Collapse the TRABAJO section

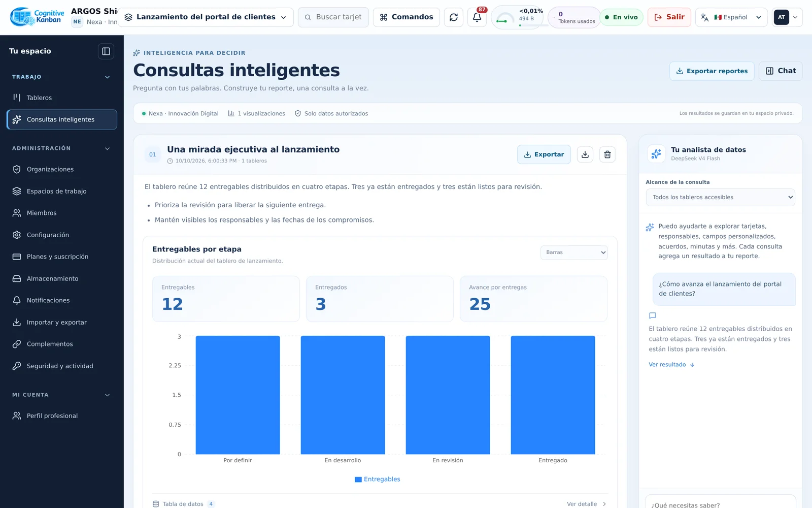pyautogui.click(x=107, y=77)
